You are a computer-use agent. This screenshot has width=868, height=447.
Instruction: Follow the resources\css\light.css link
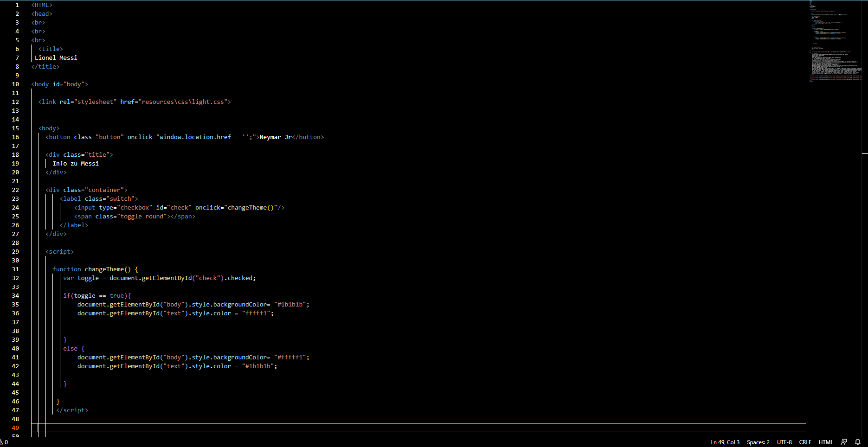(x=182, y=102)
